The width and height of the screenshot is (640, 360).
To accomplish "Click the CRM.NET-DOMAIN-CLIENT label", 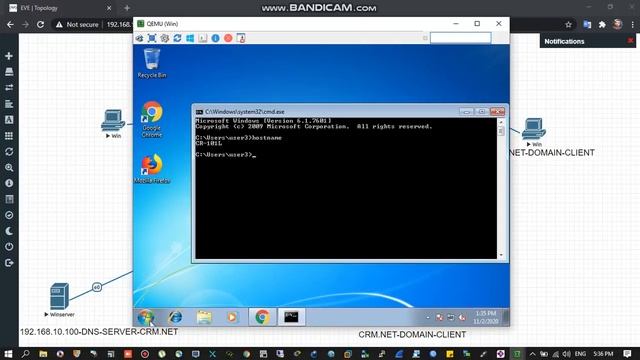I will click(x=412, y=334).
